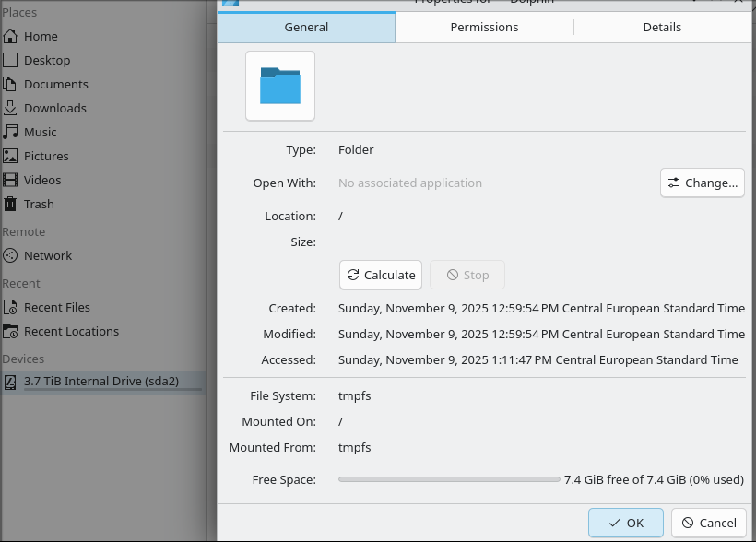Click the Desktop icon in sidebar
This screenshot has width=756, height=542.
click(x=10, y=60)
